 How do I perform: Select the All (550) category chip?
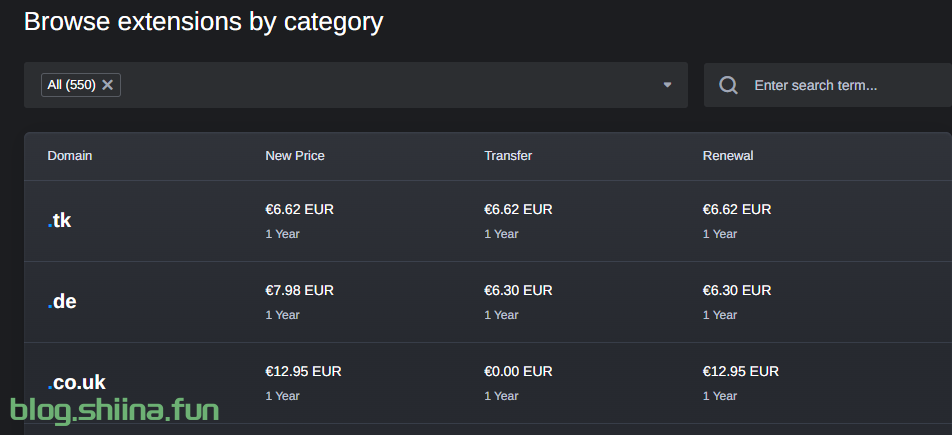click(71, 85)
